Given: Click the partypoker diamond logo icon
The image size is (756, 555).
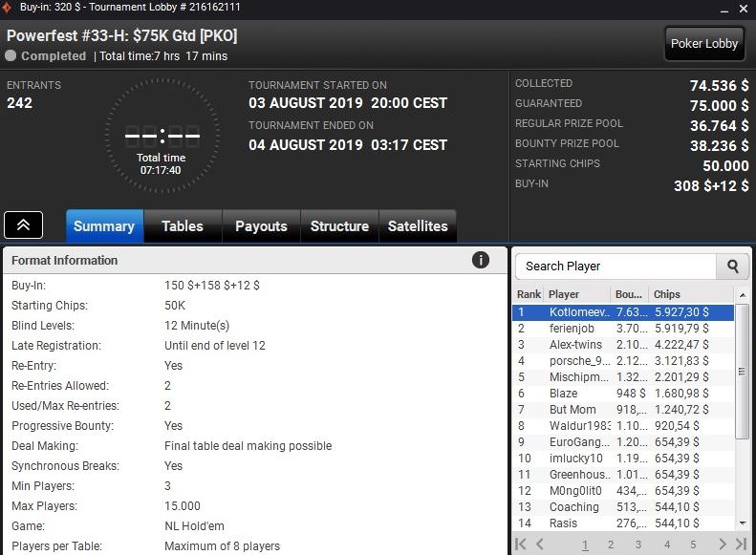Looking at the screenshot, I should pos(7,8).
